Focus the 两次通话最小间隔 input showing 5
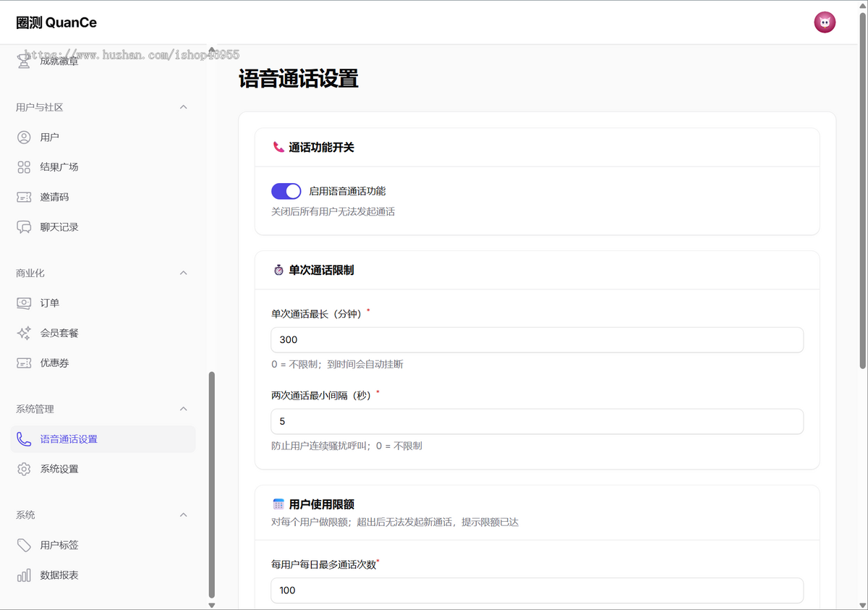 pyautogui.click(x=537, y=422)
